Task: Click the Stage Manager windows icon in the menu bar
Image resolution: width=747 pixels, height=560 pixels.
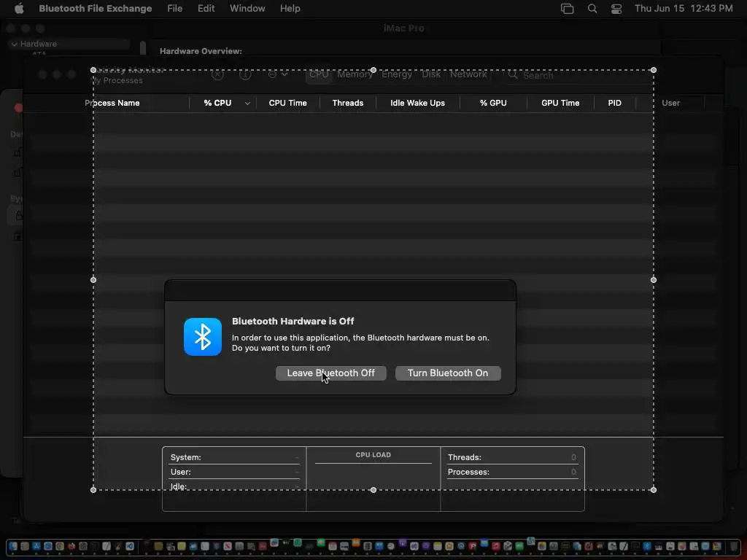Action: [x=567, y=9]
